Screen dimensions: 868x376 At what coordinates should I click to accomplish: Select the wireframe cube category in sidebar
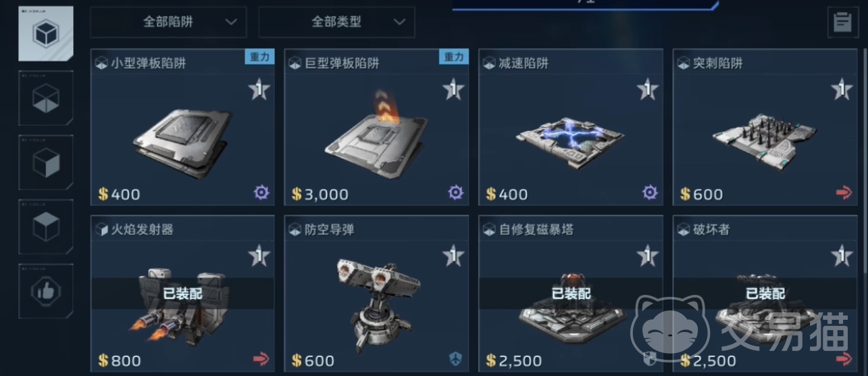[x=46, y=99]
